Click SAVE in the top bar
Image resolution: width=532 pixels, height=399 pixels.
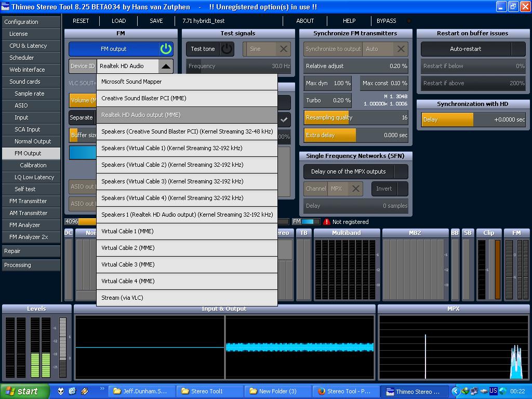pos(156,21)
